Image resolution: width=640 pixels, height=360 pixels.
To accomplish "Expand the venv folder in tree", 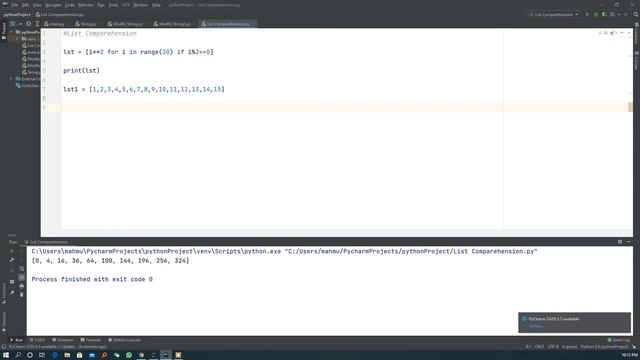I will 18,39.
